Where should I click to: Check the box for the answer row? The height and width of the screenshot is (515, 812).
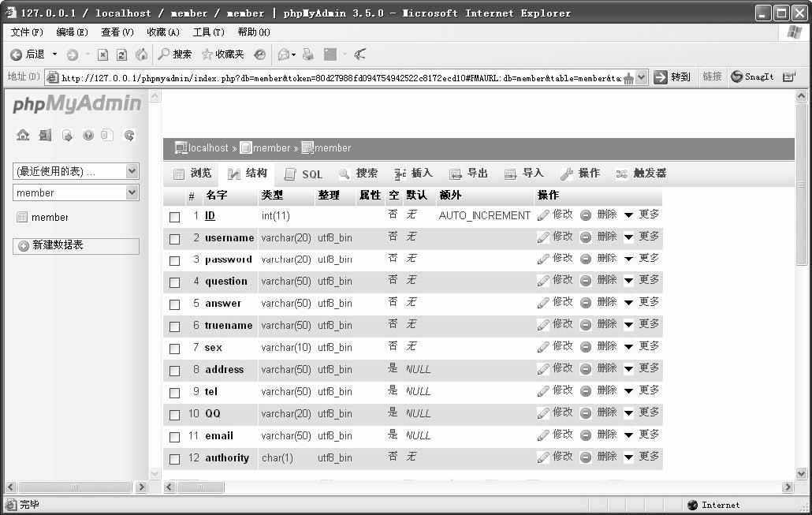174,304
